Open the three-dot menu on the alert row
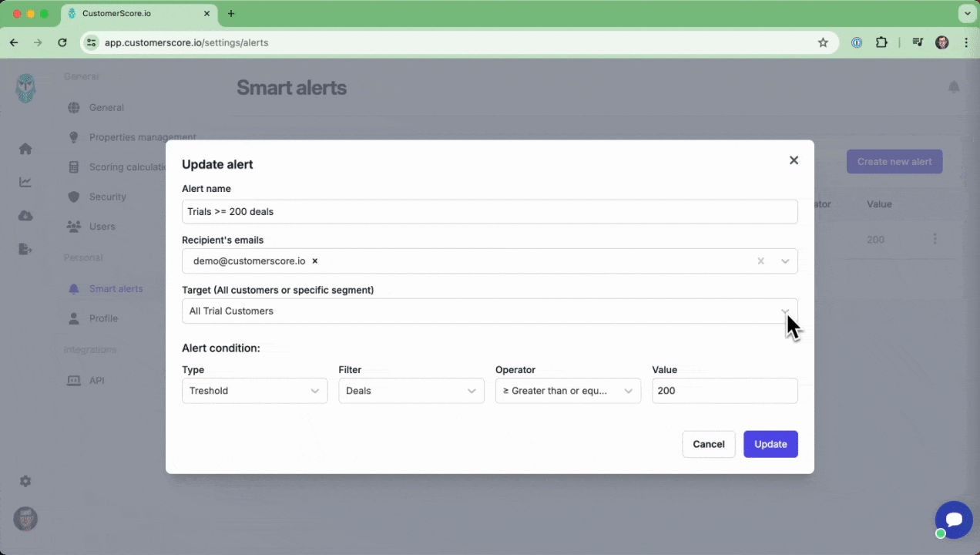The height and width of the screenshot is (555, 980). (x=935, y=240)
